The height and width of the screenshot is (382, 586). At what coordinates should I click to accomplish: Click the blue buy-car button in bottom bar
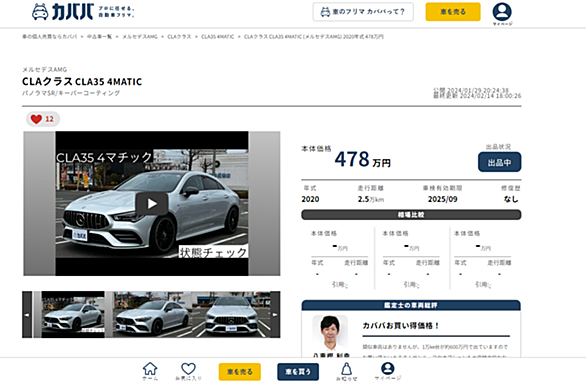(x=298, y=372)
